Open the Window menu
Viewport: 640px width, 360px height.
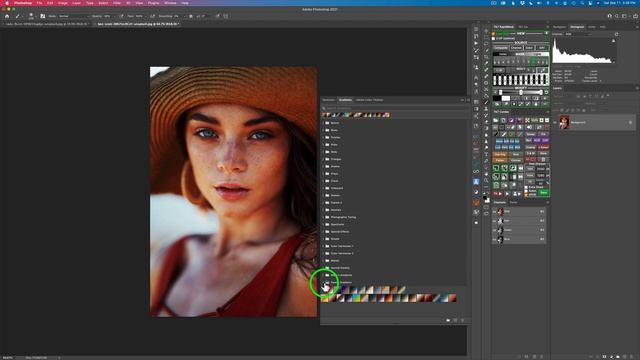170,3
